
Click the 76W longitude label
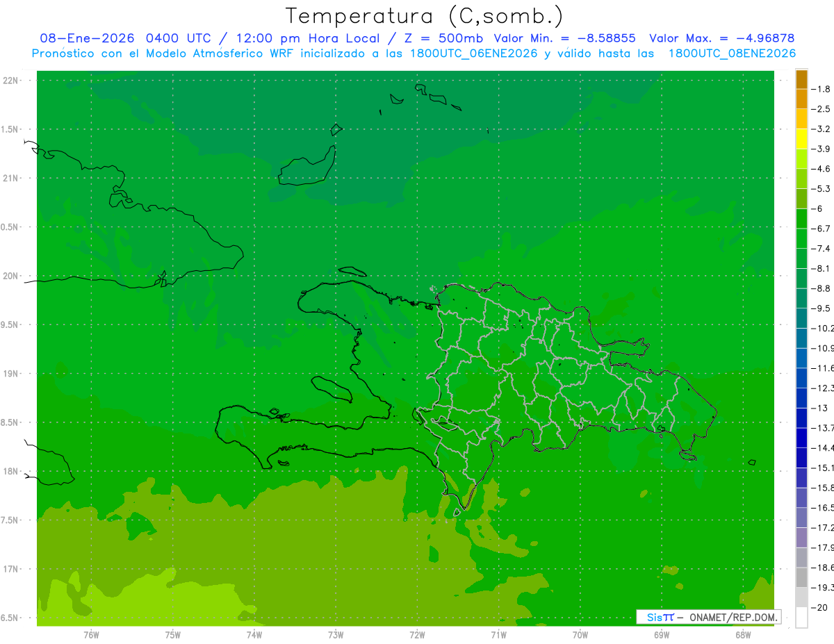[91, 634]
